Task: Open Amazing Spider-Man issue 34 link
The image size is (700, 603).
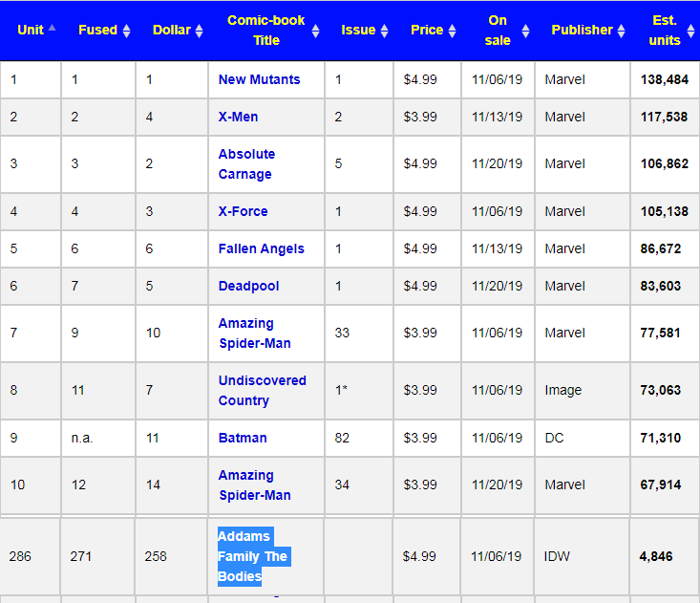Action: point(254,485)
